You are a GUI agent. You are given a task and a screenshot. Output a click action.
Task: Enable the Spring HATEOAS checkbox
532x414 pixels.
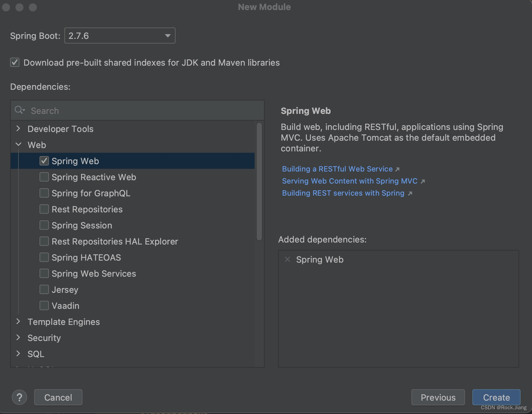pyautogui.click(x=44, y=257)
